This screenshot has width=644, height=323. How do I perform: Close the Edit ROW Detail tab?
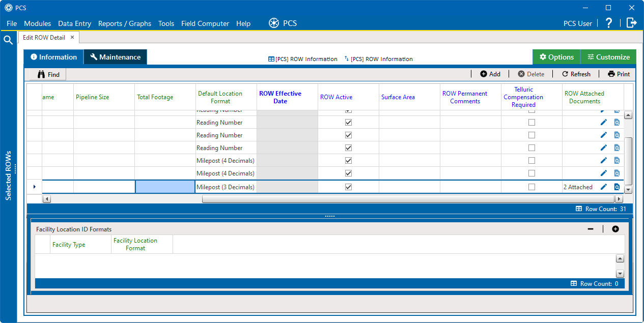(x=72, y=37)
